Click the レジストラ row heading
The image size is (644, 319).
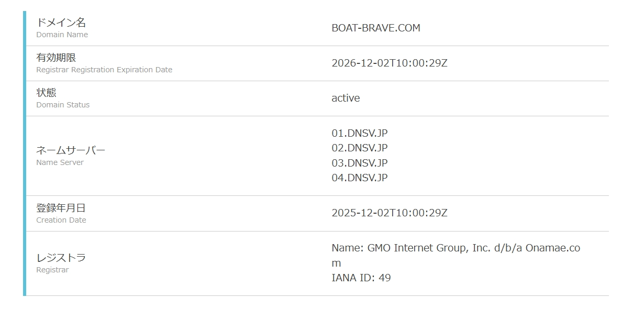[x=61, y=258]
